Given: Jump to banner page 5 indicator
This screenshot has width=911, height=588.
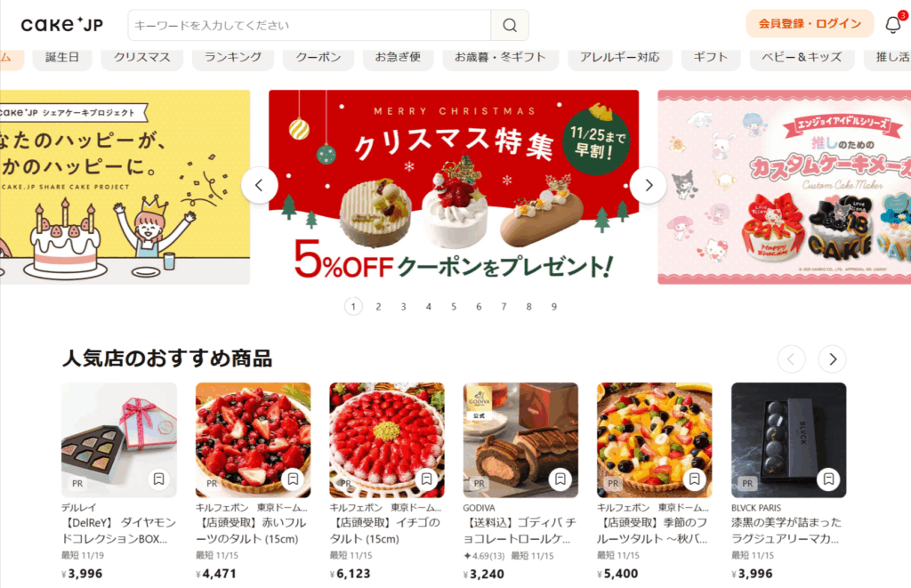Looking at the screenshot, I should 454,306.
